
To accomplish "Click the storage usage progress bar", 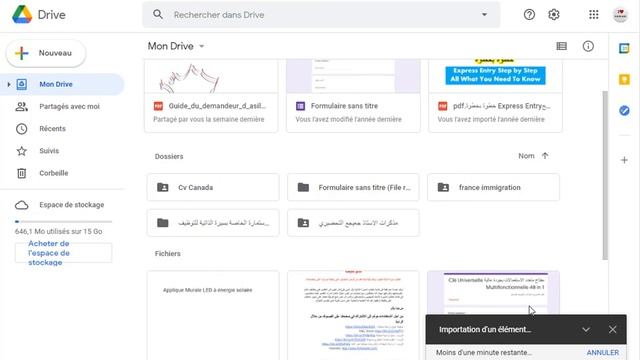I will [x=63, y=222].
